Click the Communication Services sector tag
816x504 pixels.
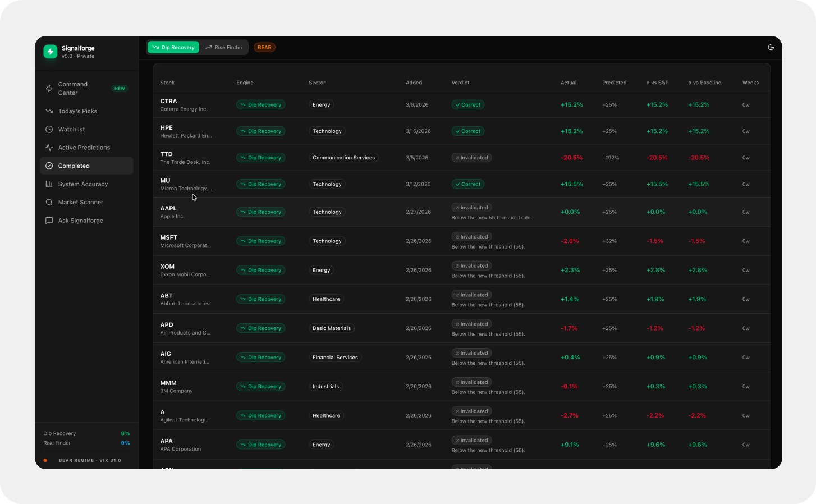pyautogui.click(x=343, y=158)
